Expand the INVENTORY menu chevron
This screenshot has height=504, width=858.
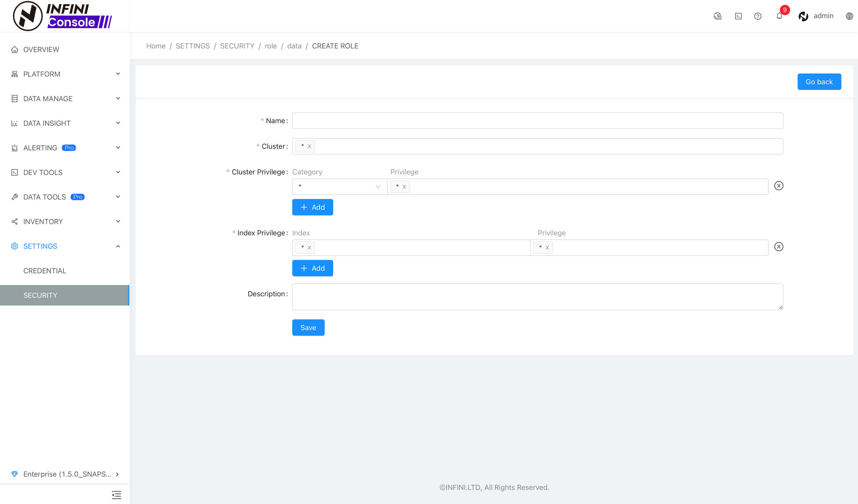pyautogui.click(x=118, y=221)
